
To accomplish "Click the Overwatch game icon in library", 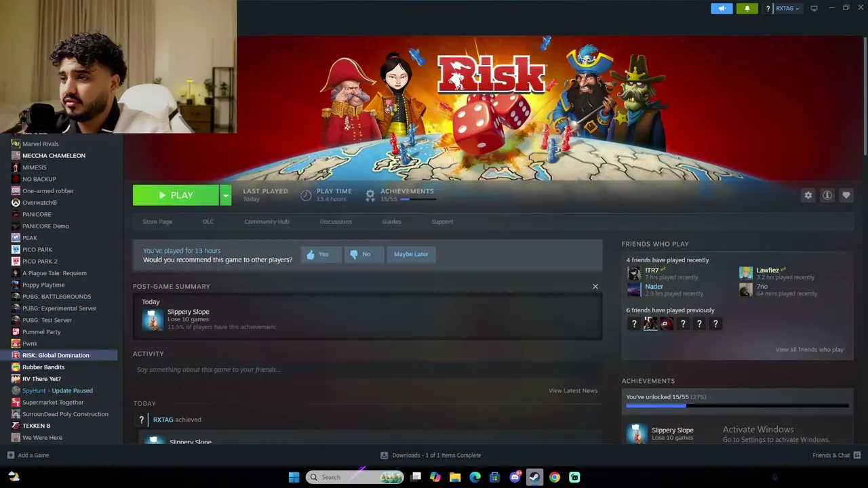I will click(x=16, y=203).
